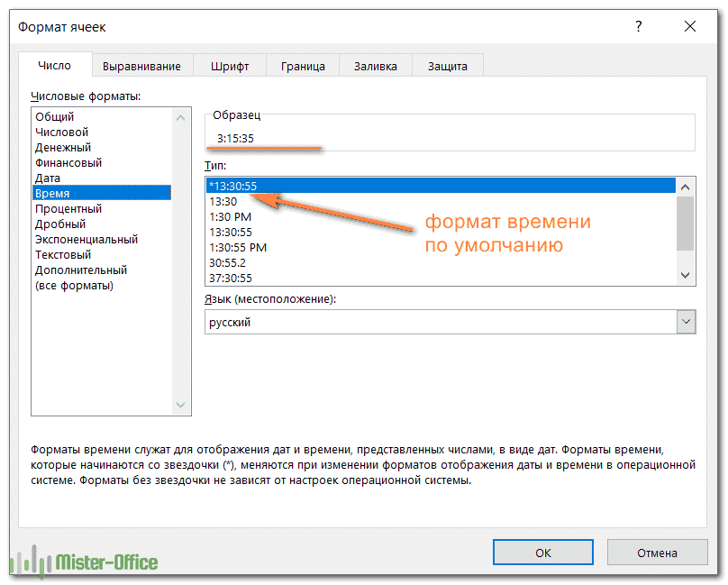Click scroll-down arrow of Числовые форматы list
Viewport: 728px width, 585px height.
tap(181, 407)
